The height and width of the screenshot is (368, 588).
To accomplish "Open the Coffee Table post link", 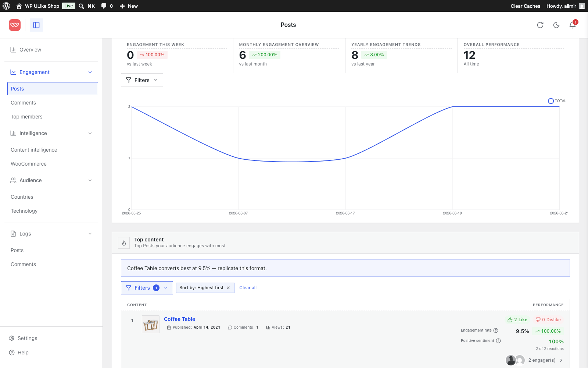I will coord(179,319).
